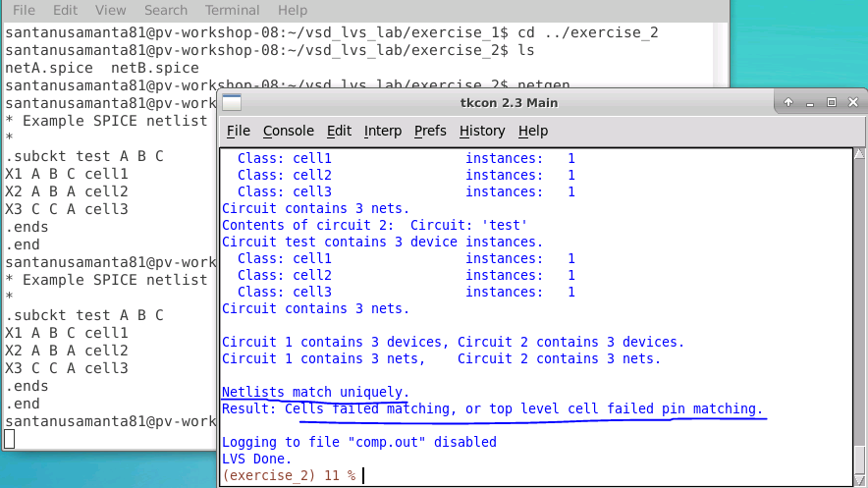
Task: Minimize the tkcon 2.3 Main window
Action: tap(810, 103)
